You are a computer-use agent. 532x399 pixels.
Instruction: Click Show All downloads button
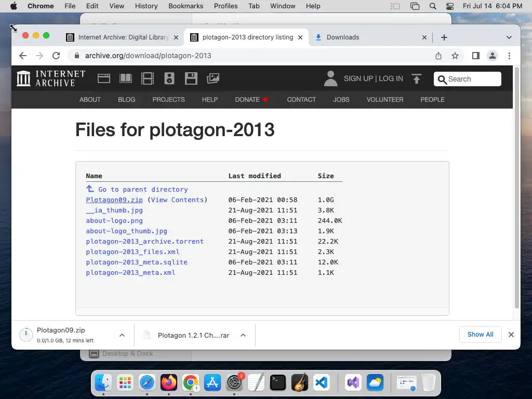pyautogui.click(x=481, y=335)
